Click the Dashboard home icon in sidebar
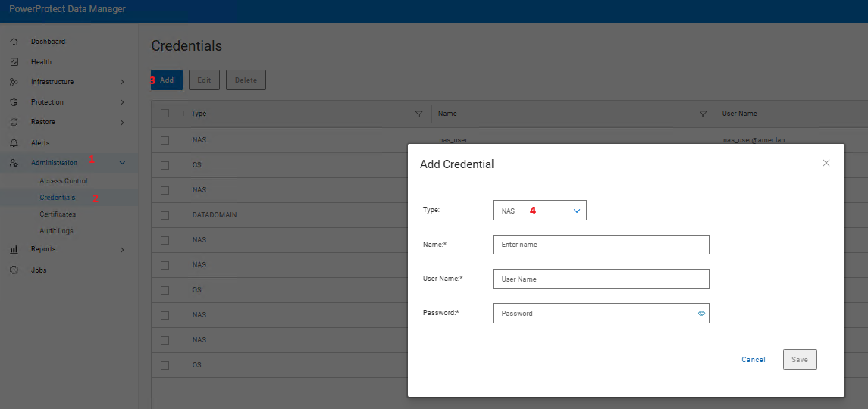868x409 pixels. pos(14,42)
